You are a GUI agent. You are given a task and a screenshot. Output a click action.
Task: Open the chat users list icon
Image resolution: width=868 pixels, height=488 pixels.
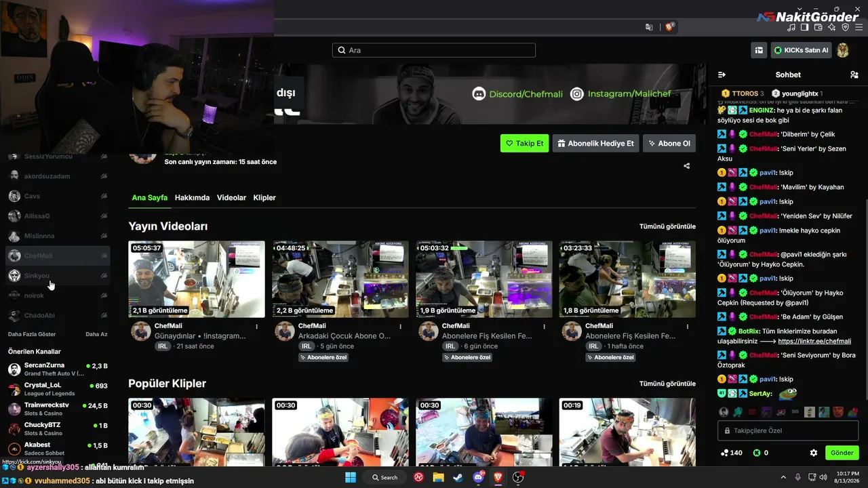pyautogui.click(x=854, y=75)
